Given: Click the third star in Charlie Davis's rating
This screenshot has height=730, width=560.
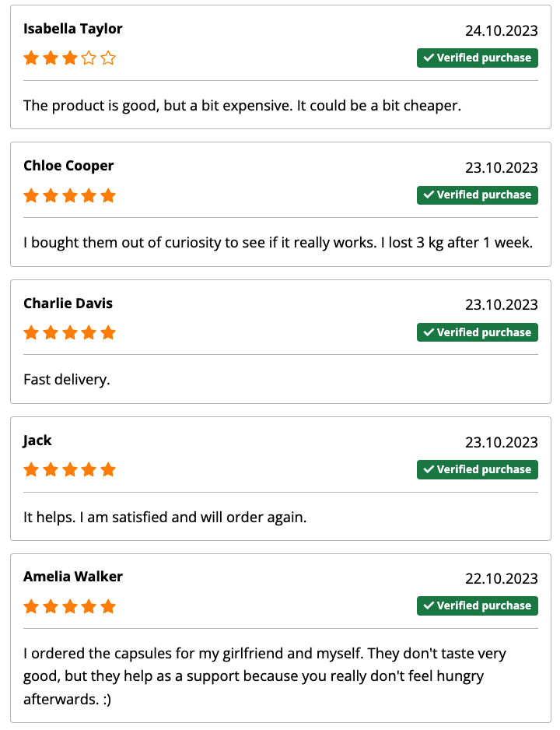Looking at the screenshot, I should tap(70, 333).
